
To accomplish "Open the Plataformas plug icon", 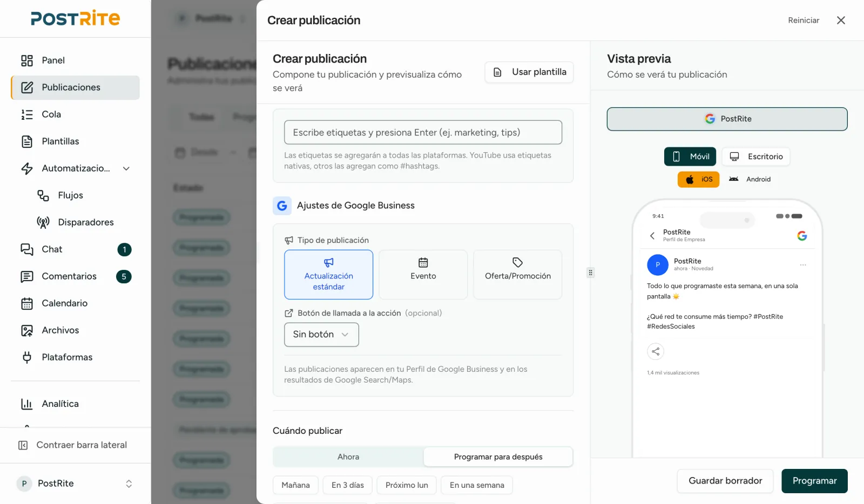I will 27,357.
